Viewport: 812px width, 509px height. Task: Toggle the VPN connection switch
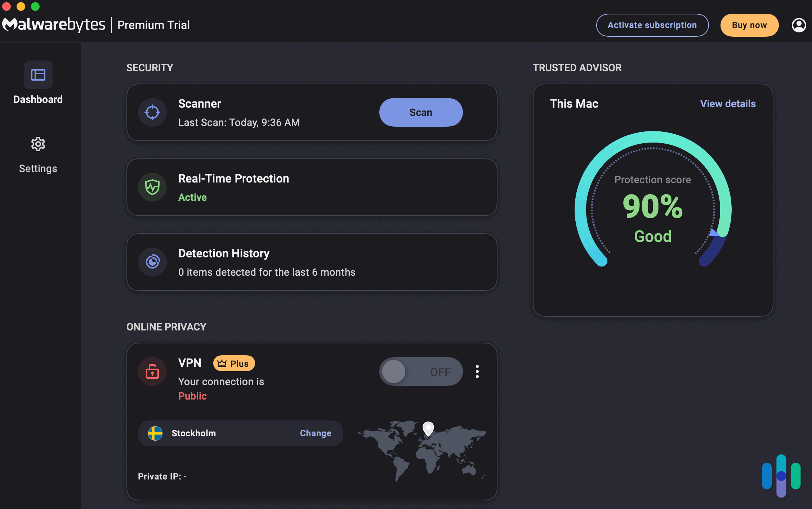tap(421, 371)
